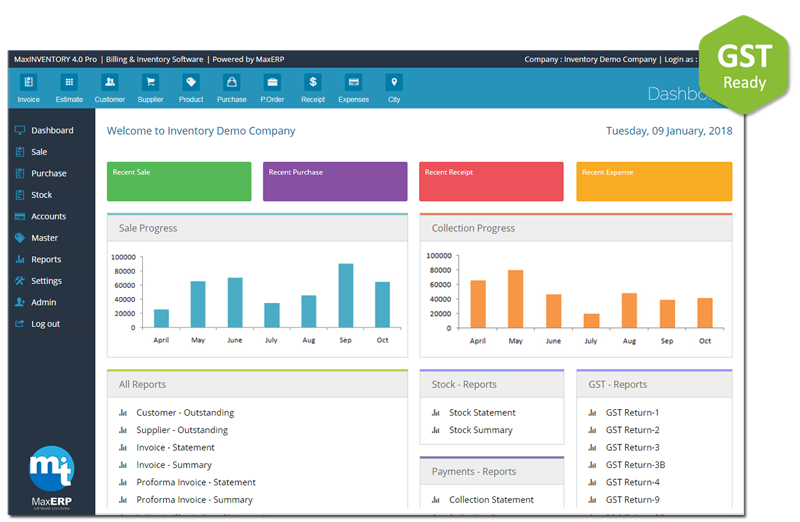800x522 pixels.
Task: Open Stock Summary report
Action: 481,430
